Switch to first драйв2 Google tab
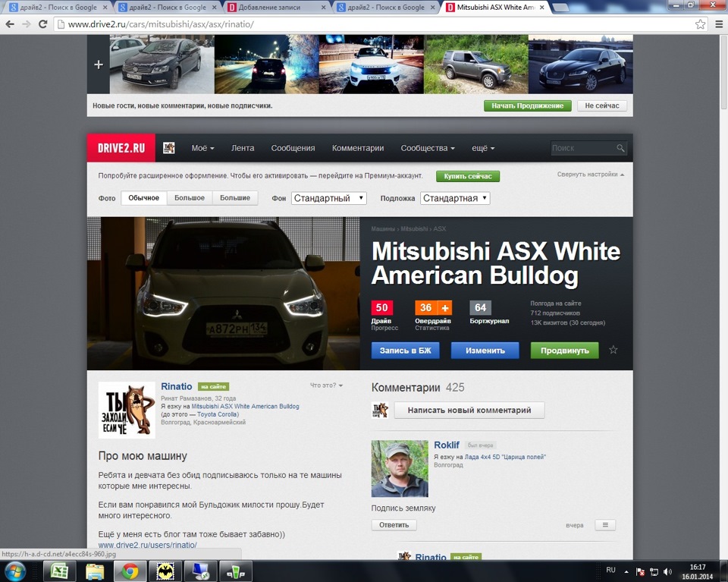Screen dimensions: 728x582 59,8
